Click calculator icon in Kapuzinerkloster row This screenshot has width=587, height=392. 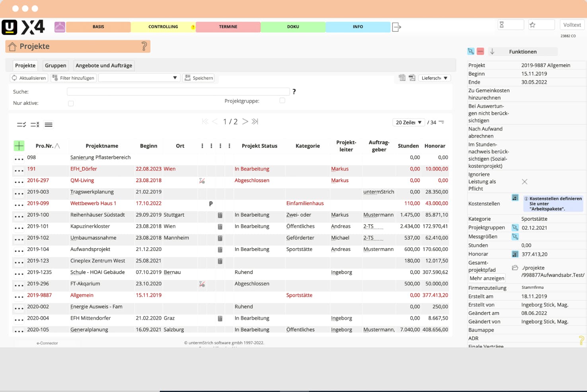tap(220, 227)
